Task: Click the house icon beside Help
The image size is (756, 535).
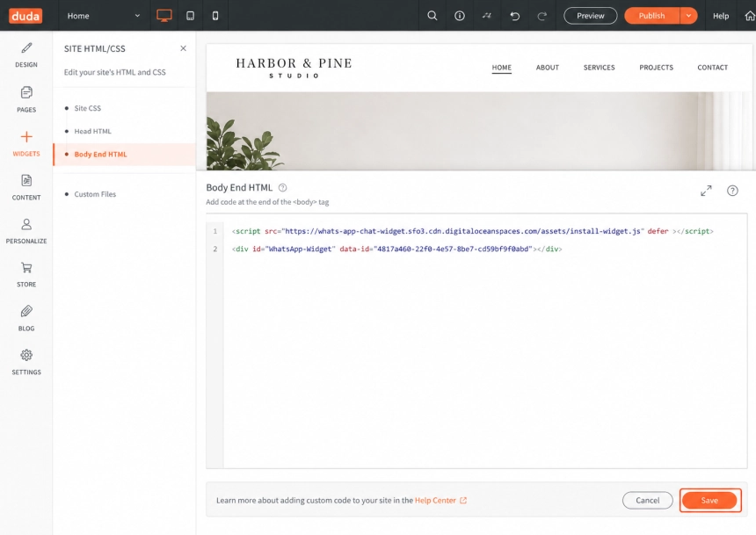Action: click(749, 16)
